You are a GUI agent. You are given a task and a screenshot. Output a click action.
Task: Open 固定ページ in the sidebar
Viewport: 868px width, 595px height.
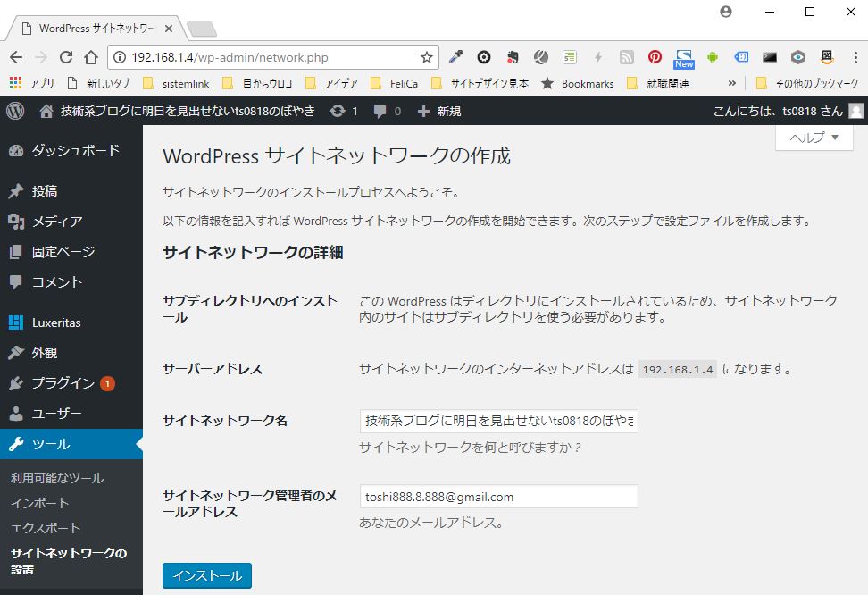point(71,252)
